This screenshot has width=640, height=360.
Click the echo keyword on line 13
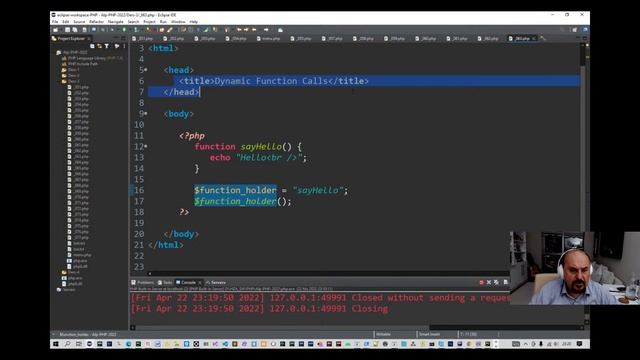click(220, 158)
